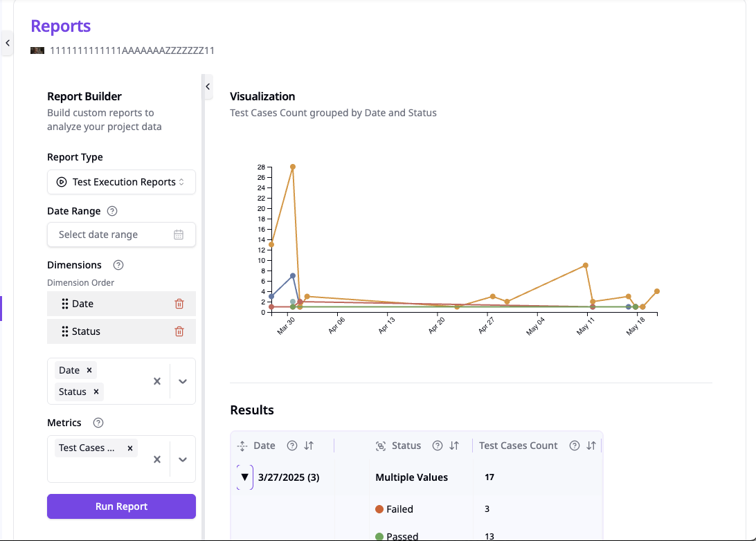Delete the Date dimension using its trash icon
This screenshot has height=541, width=756.
tap(179, 303)
